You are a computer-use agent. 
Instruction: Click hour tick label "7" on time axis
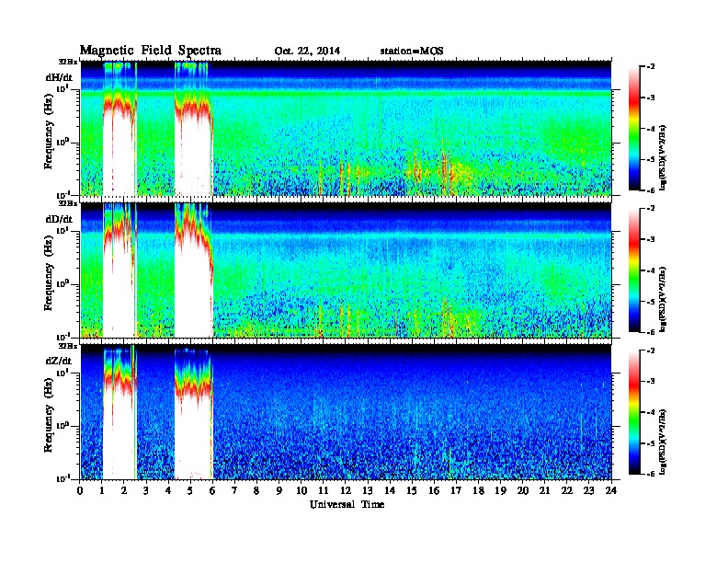[235, 491]
